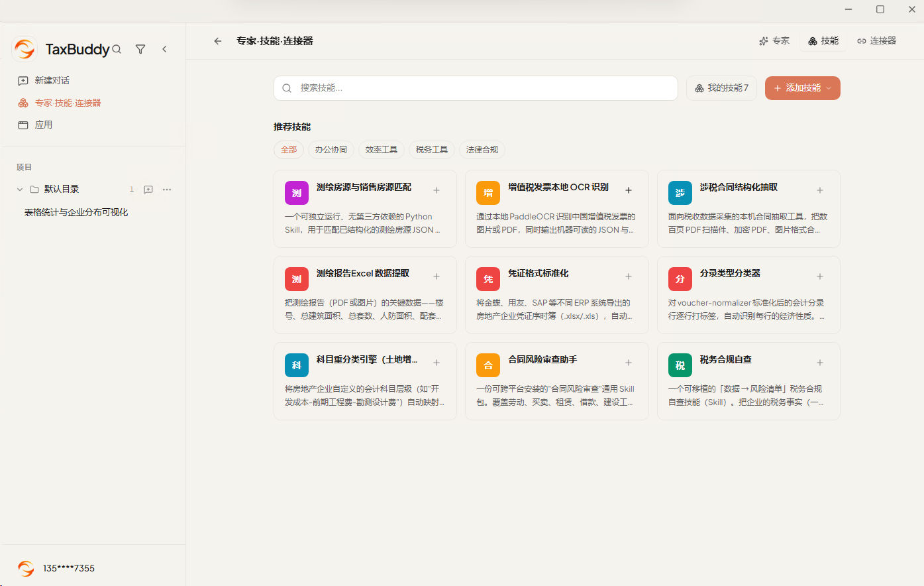This screenshot has width=924, height=586.
Task: Add the 分录类型分类器 skill with plus
Action: coord(820,276)
